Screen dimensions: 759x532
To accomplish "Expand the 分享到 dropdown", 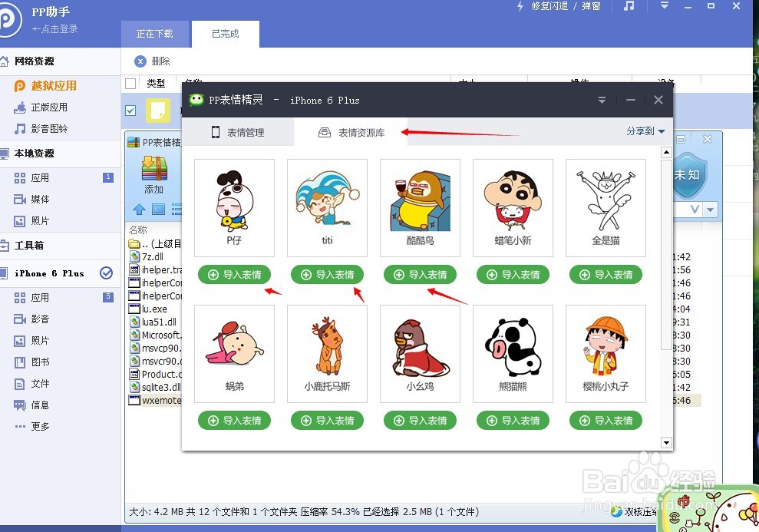I will tap(645, 131).
